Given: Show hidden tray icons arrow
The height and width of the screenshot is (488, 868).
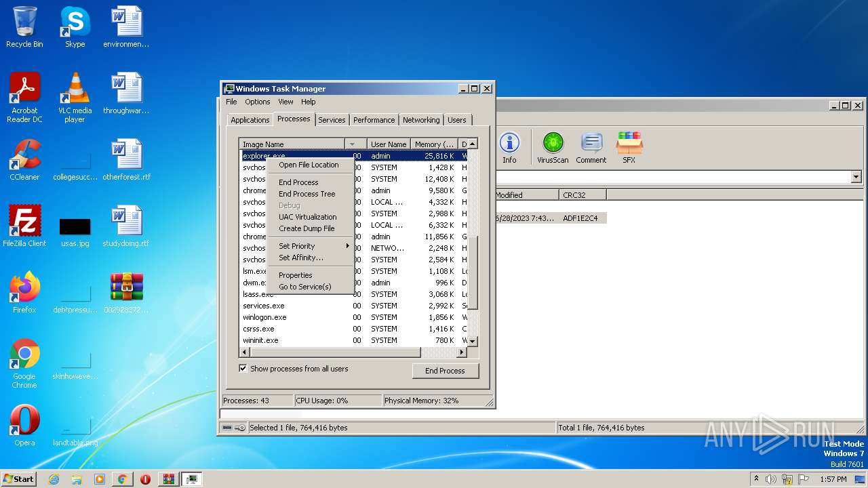Looking at the screenshot, I should (x=757, y=479).
